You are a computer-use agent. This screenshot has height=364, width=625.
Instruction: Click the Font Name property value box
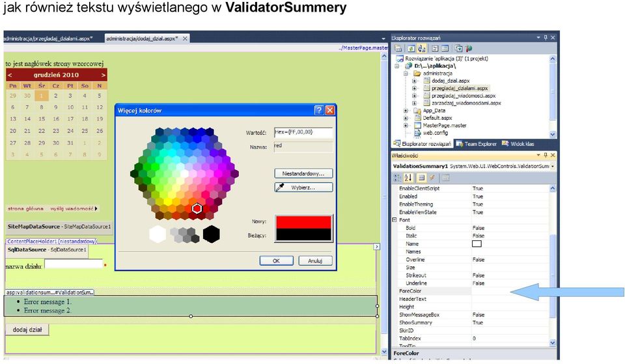(x=477, y=244)
